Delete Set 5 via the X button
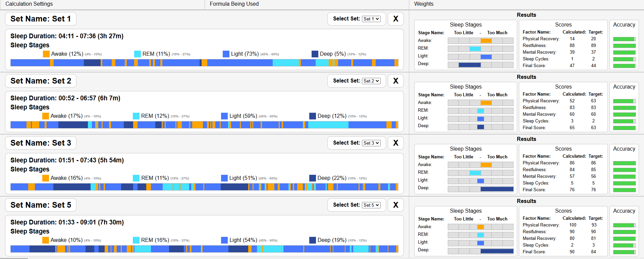644x259 pixels. coord(395,205)
